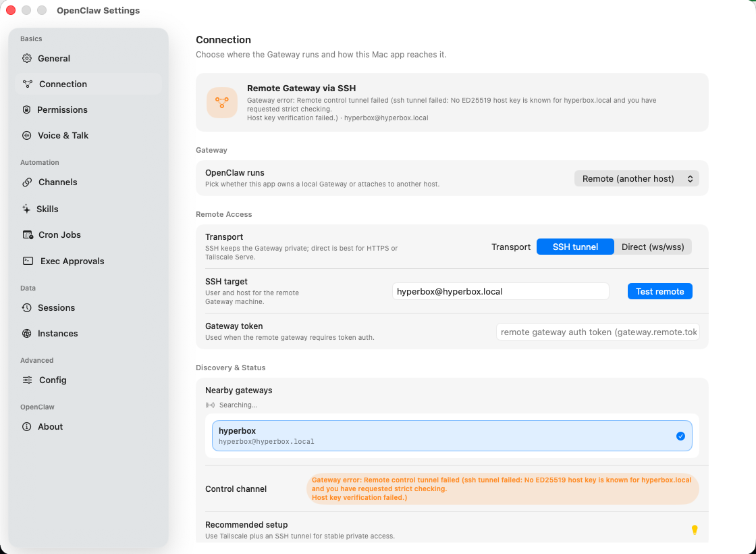The height and width of the screenshot is (554, 756).
Task: Click the Remote Gateway via SSH heading
Action: coord(301,89)
